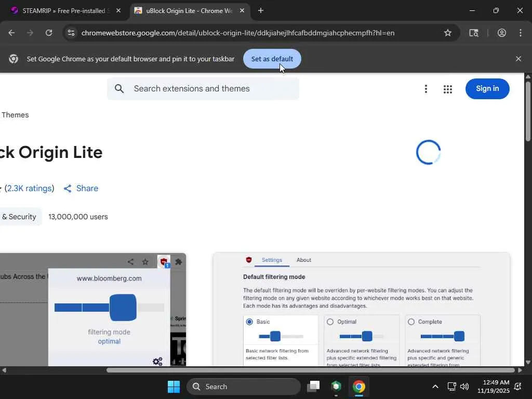Click the scroll-left arrow on horizontal scrollbar
Screen dimensions: 532x399
tap(4, 370)
